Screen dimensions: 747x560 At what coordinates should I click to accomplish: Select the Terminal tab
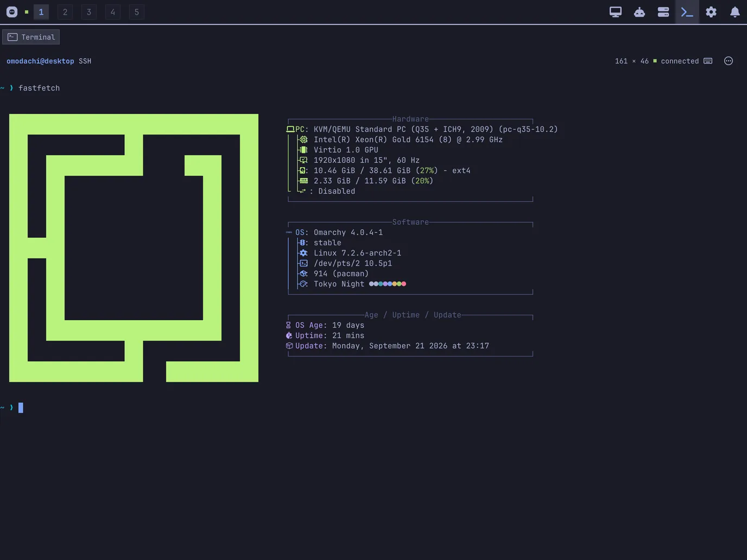pos(31,37)
